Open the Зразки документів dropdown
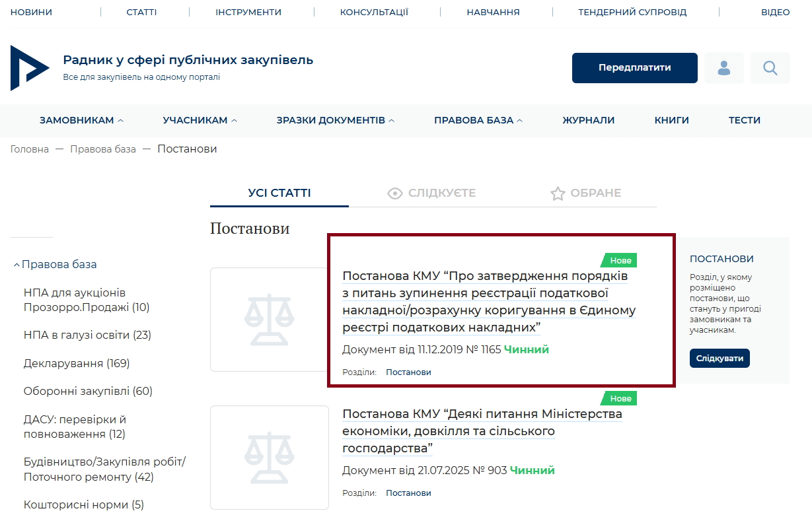Image resolution: width=812 pixels, height=521 pixels. tap(335, 120)
